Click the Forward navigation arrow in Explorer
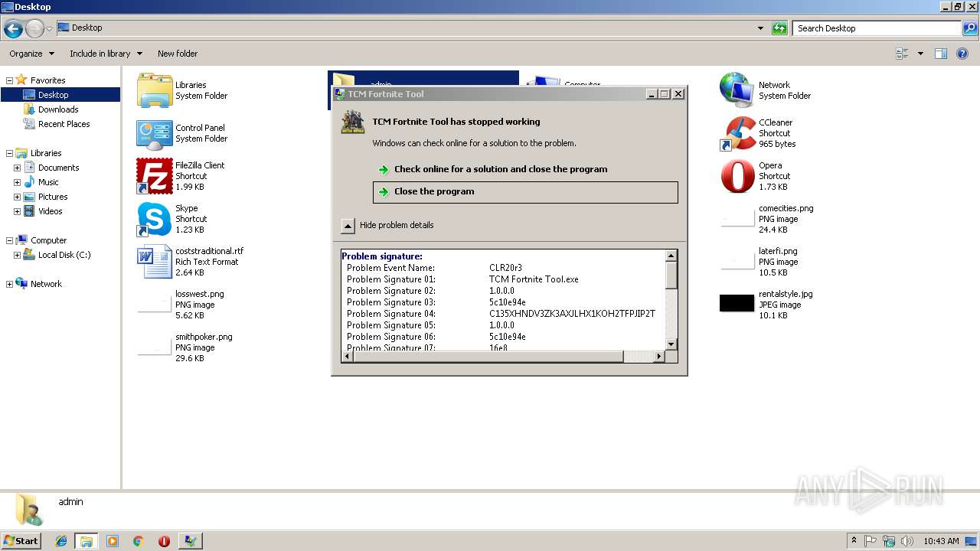980x551 pixels. pyautogui.click(x=34, y=29)
